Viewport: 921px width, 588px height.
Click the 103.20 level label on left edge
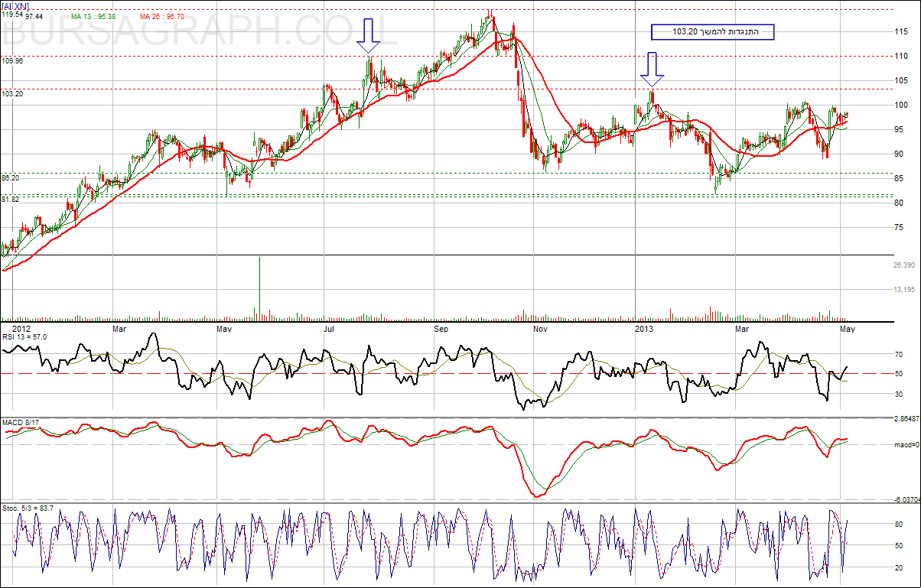point(12,93)
